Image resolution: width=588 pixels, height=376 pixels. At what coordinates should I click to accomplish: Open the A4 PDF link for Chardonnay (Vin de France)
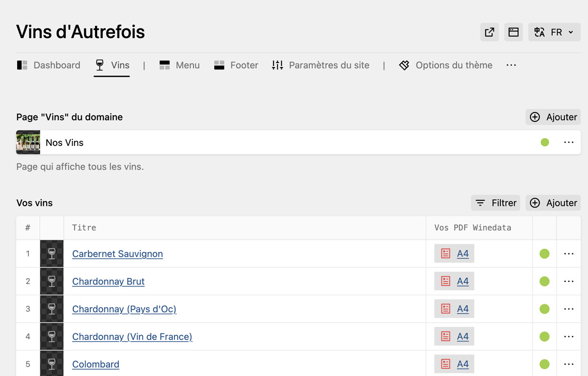click(463, 336)
